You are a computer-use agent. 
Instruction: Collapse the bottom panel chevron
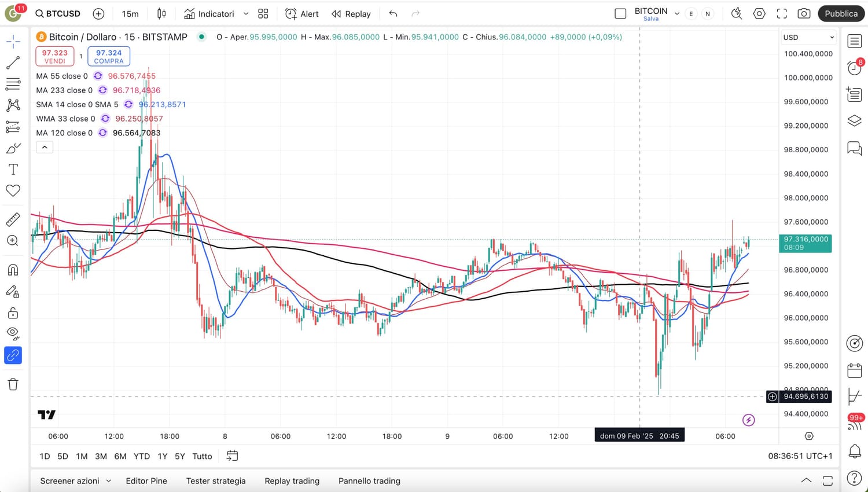[x=806, y=480]
